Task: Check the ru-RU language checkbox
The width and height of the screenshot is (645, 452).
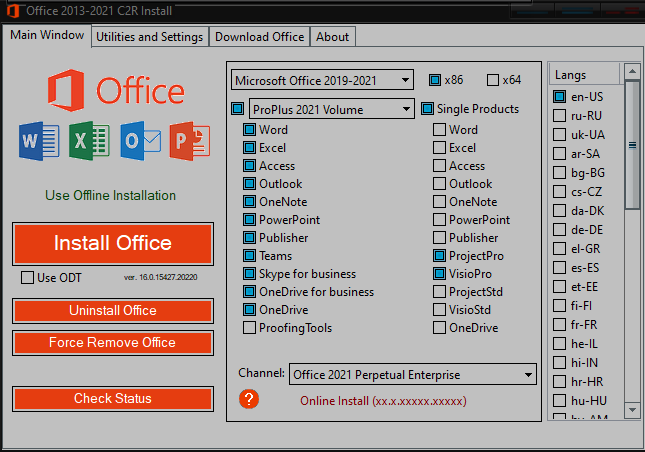Action: click(559, 116)
